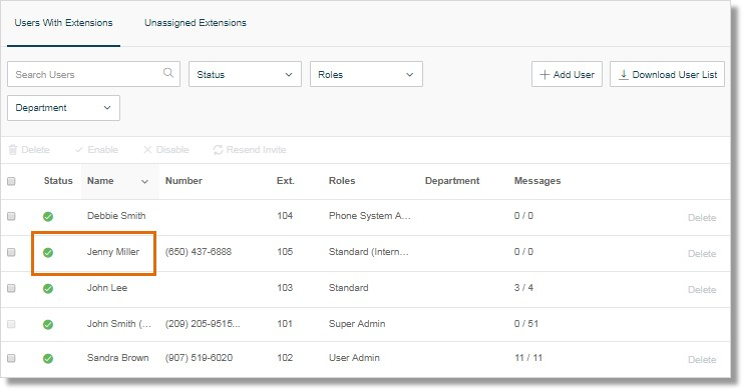Check the box for Debbie Smith's row
The image size is (745, 392).
tap(11, 216)
